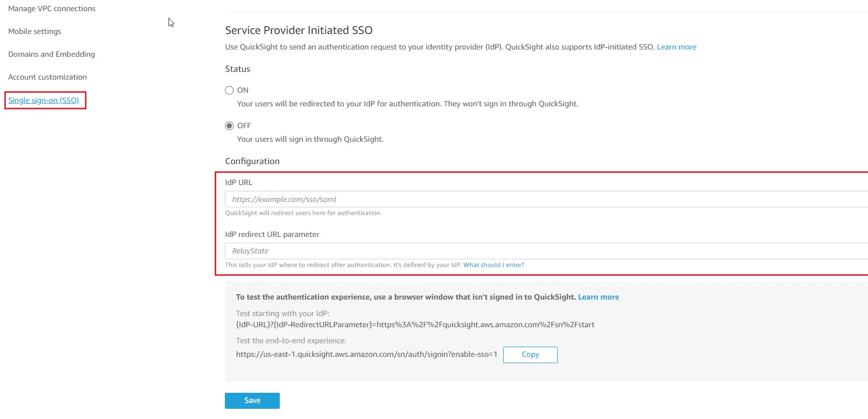Image resolution: width=868 pixels, height=419 pixels.
Task: Open Manage VPC connections settings
Action: [51, 9]
